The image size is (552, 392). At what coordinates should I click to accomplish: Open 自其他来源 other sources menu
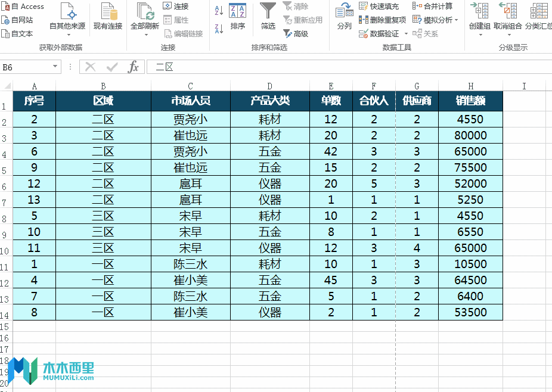click(67, 19)
